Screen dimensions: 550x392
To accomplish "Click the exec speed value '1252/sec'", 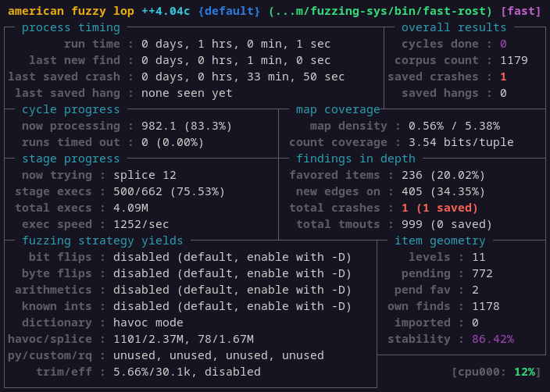I will click(x=141, y=224).
